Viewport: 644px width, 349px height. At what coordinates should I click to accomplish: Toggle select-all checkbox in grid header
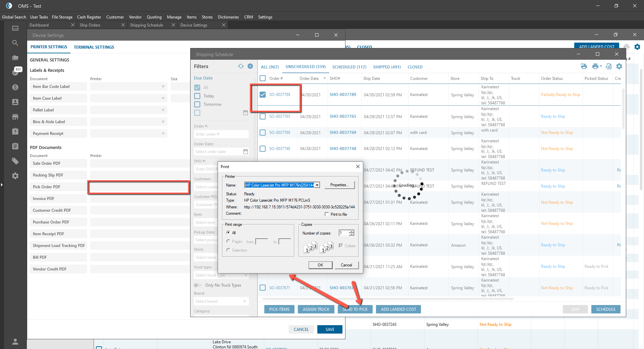tap(263, 78)
